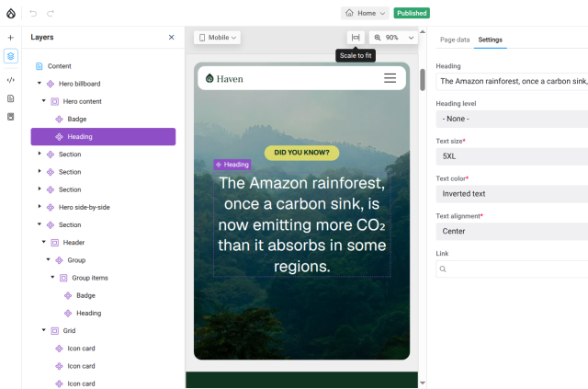Select the highlighted Heading layer
The width and height of the screenshot is (588, 389).
click(x=103, y=137)
